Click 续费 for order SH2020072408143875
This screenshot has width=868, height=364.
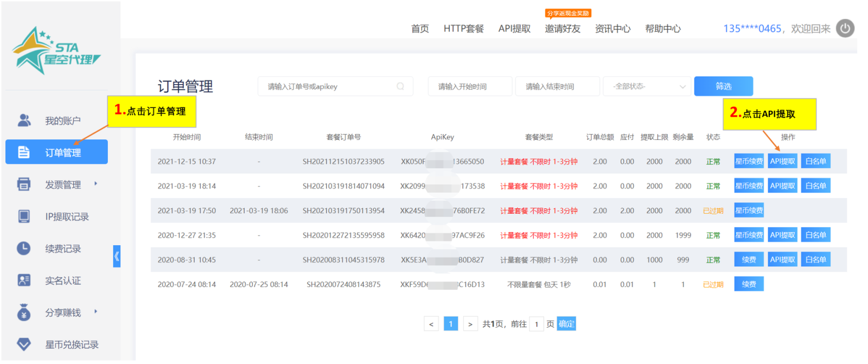point(749,284)
